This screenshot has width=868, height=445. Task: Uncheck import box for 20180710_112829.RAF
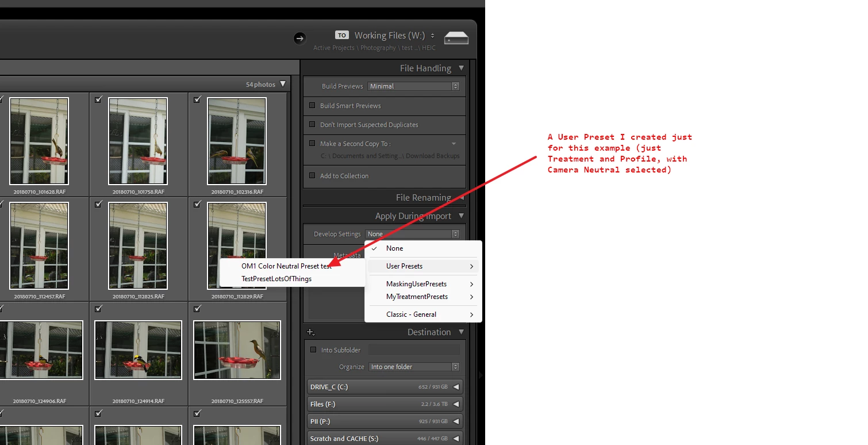(198, 204)
